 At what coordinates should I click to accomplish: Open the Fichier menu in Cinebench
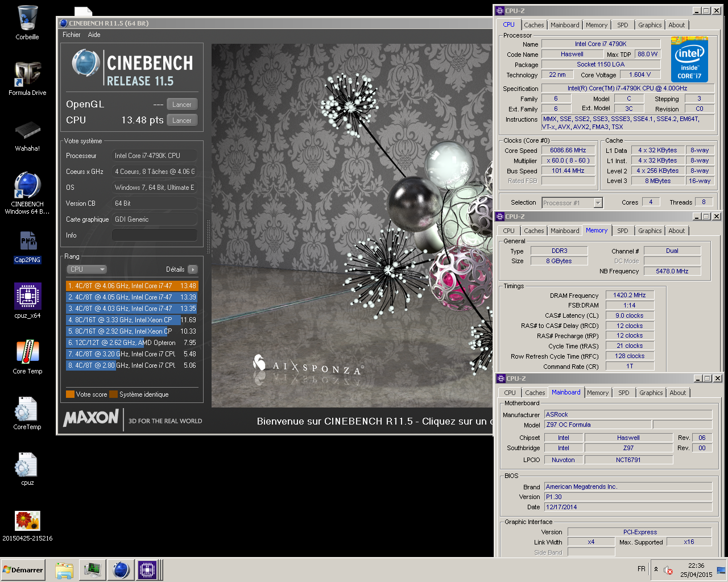(71, 35)
